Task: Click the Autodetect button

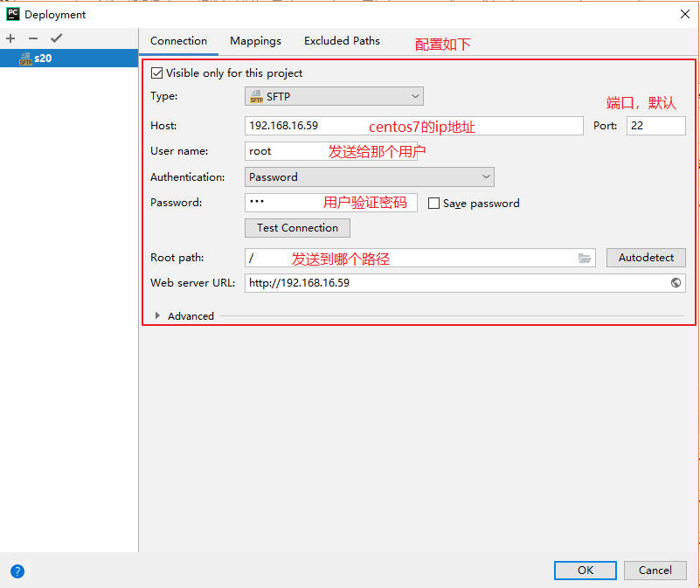Action: pyautogui.click(x=646, y=258)
